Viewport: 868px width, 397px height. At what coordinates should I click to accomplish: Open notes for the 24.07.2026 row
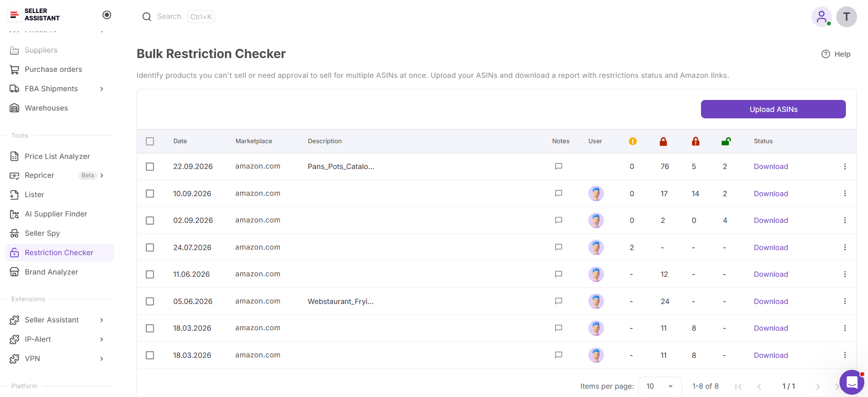[x=558, y=247]
